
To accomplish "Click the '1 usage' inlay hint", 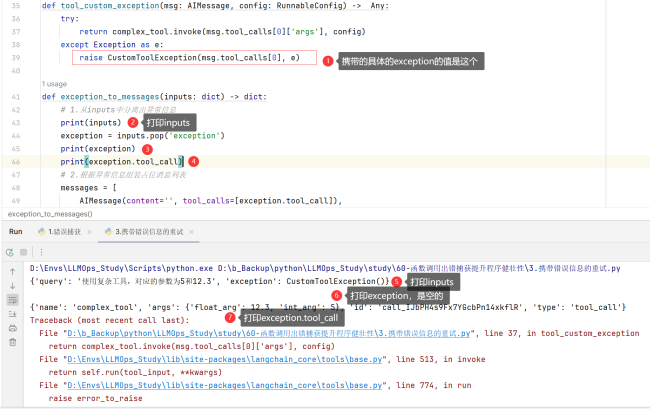I will (54, 84).
